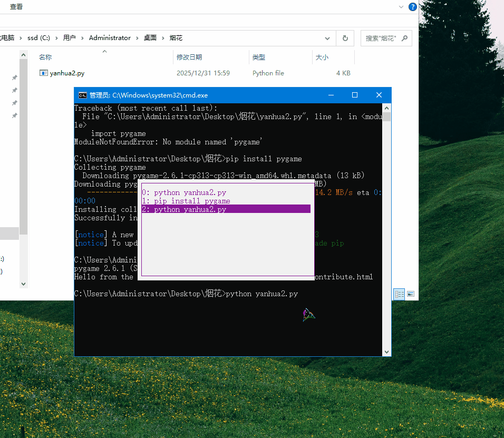Switch to thumbnail view in Explorer status bar
The image size is (504, 438).
410,294
